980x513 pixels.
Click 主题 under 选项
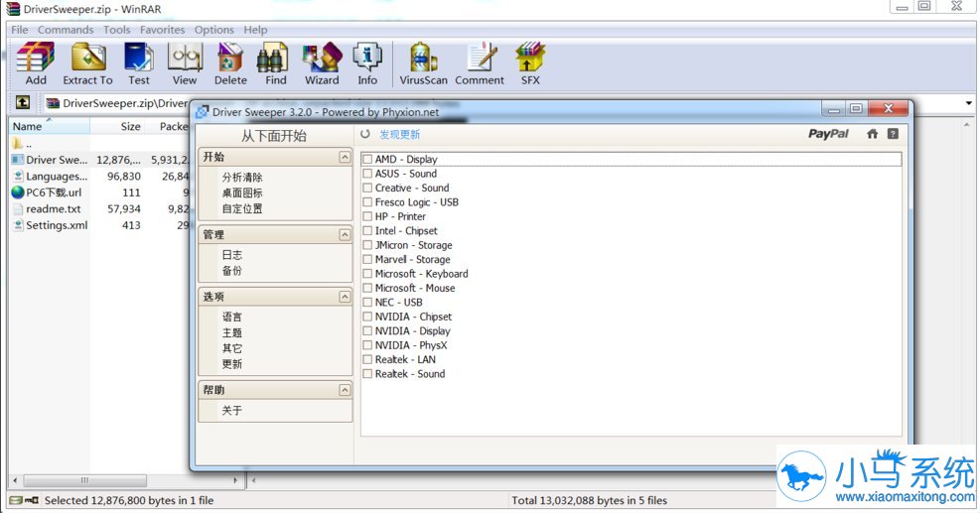pyautogui.click(x=232, y=332)
